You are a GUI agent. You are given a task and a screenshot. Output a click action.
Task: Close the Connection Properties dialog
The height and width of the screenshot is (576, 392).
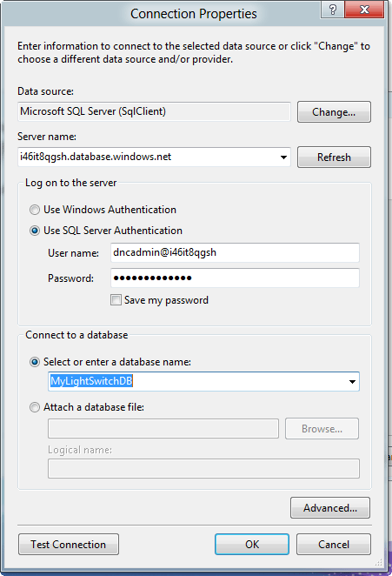[364, 10]
